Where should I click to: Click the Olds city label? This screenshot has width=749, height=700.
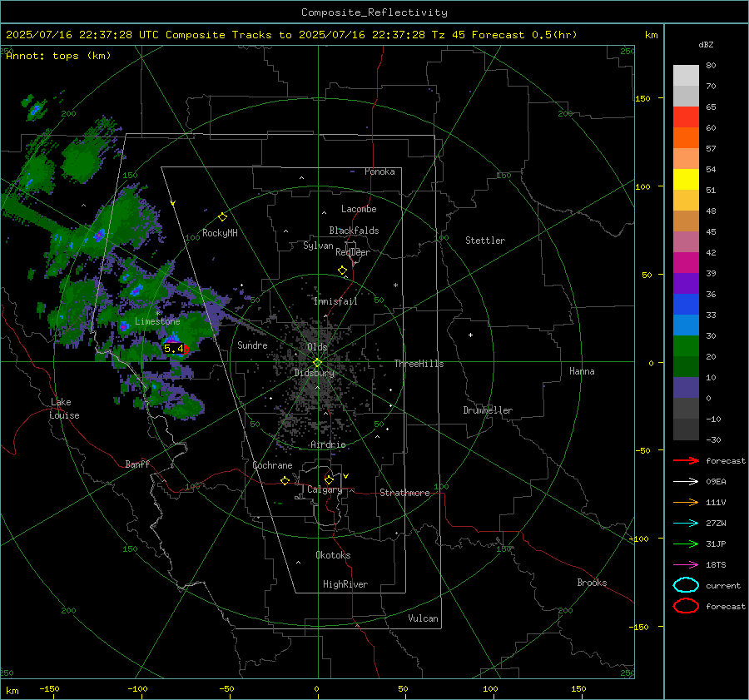click(317, 347)
